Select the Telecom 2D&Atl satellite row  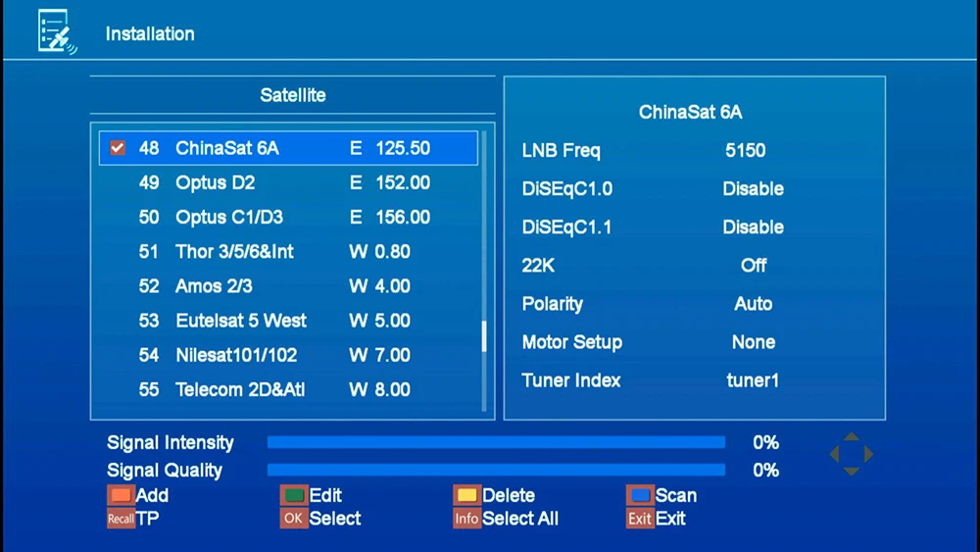pos(288,389)
